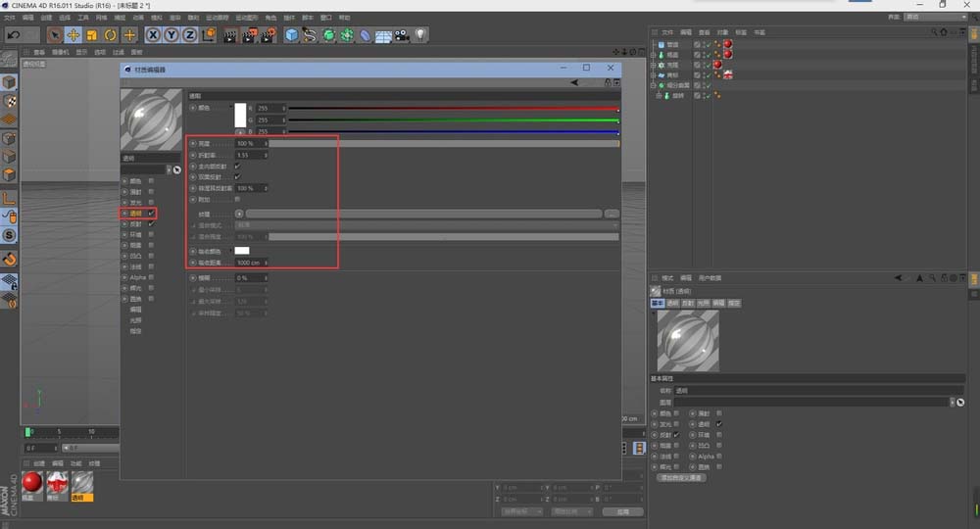Click the 折射率 value field showing 1.55
980x529 pixels.
point(245,155)
